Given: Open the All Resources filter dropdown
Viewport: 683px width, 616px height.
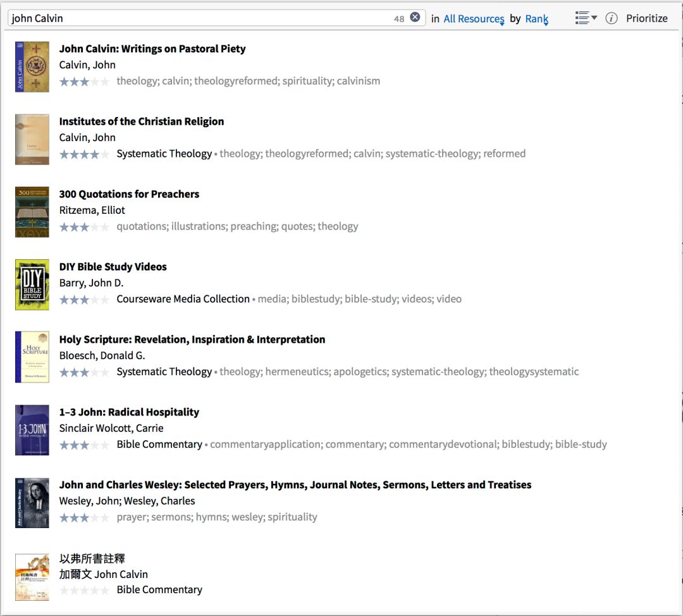Looking at the screenshot, I should [474, 19].
